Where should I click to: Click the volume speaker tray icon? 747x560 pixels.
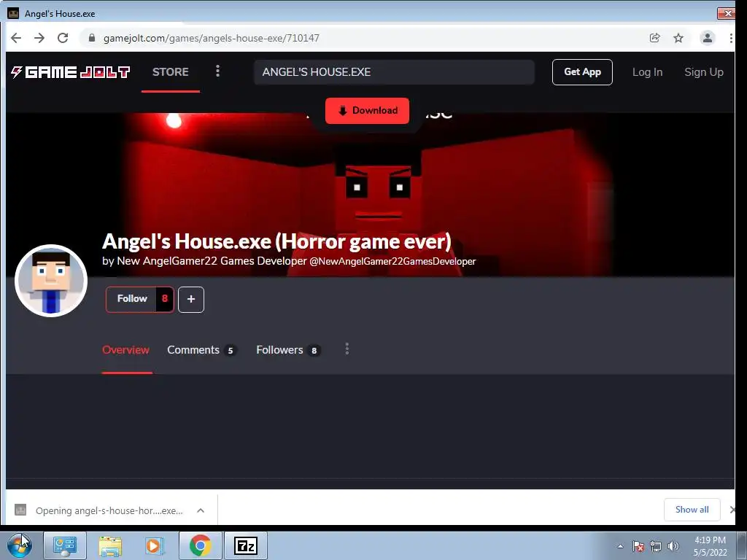pyautogui.click(x=673, y=546)
